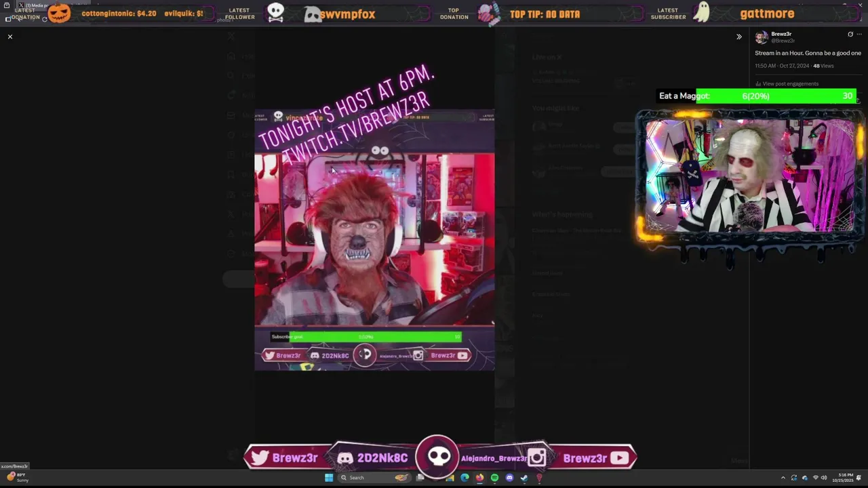Open Firefox from the taskbar

point(479,478)
